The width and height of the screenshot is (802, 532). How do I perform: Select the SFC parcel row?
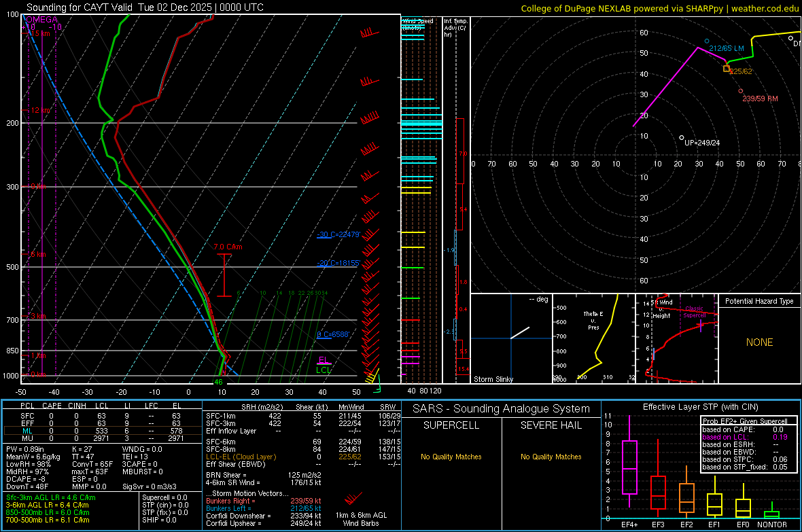(x=101, y=416)
